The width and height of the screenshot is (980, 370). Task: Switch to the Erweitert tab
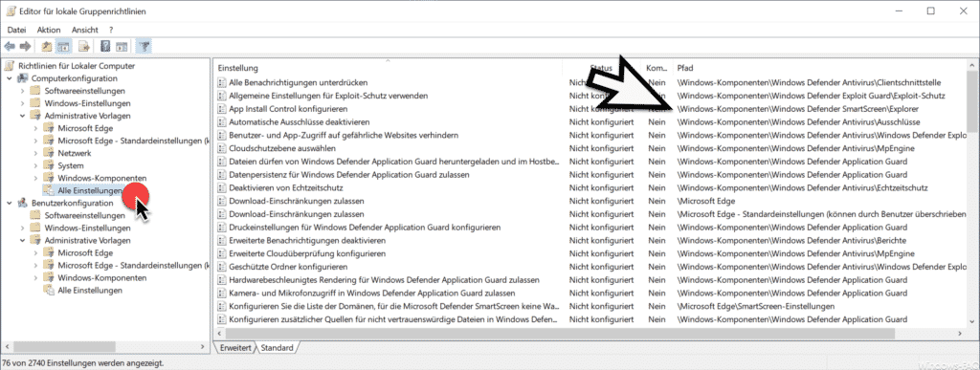(235, 347)
